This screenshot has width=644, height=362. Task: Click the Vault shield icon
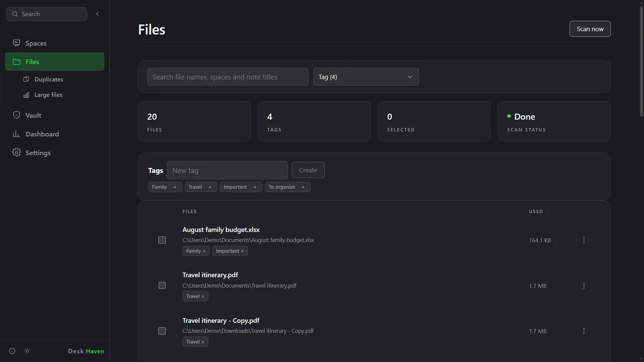(x=17, y=115)
